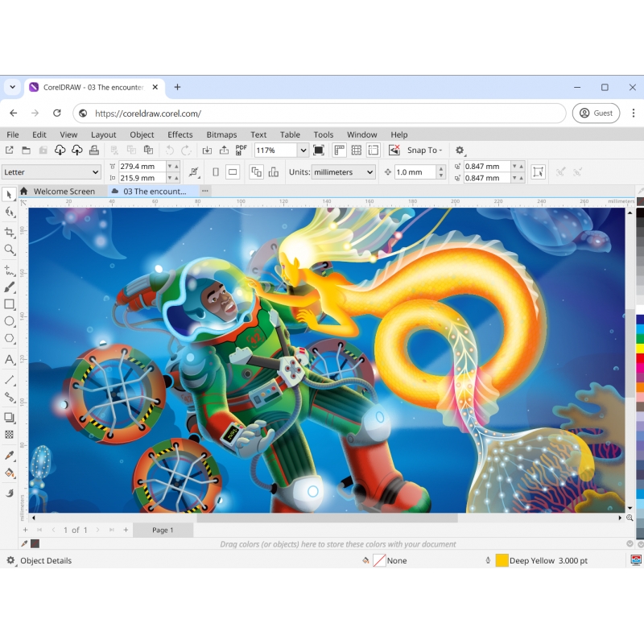Set page orientation to Portrait
Image resolution: width=644 pixels, height=644 pixels.
click(x=216, y=172)
